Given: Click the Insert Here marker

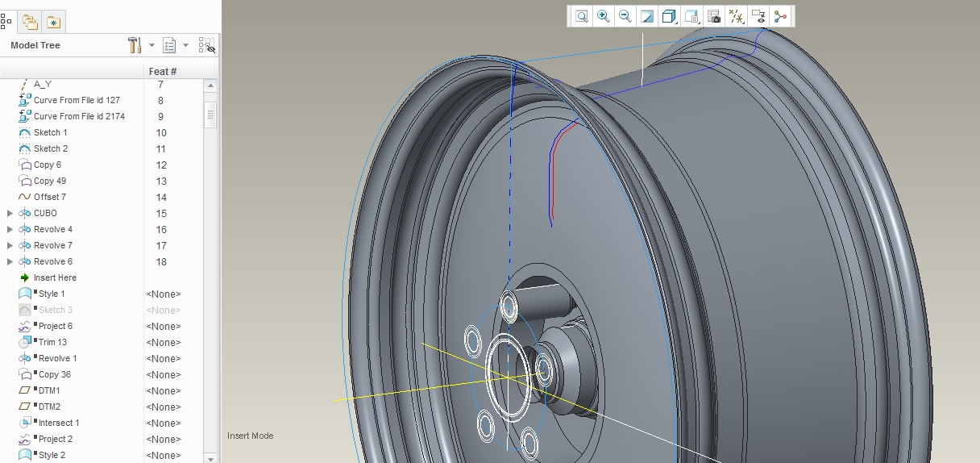Looking at the screenshot, I should [x=55, y=277].
